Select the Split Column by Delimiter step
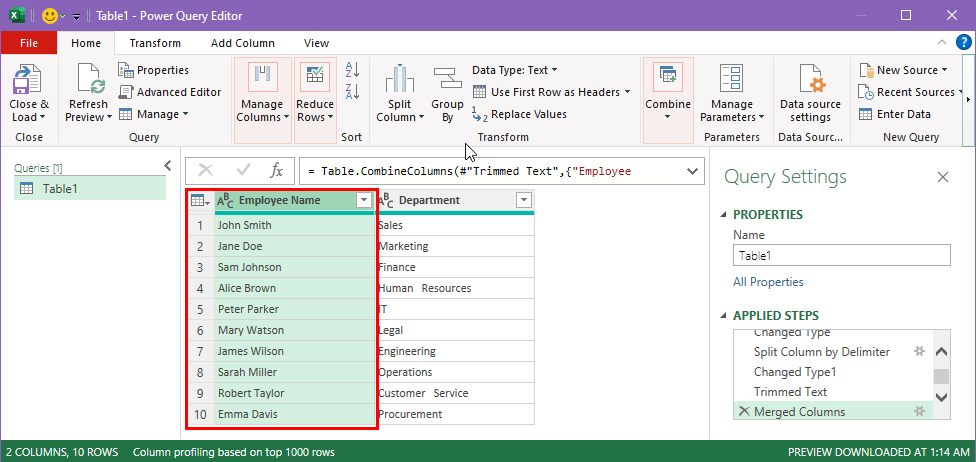Viewport: 976px width, 462px height. click(x=833, y=352)
